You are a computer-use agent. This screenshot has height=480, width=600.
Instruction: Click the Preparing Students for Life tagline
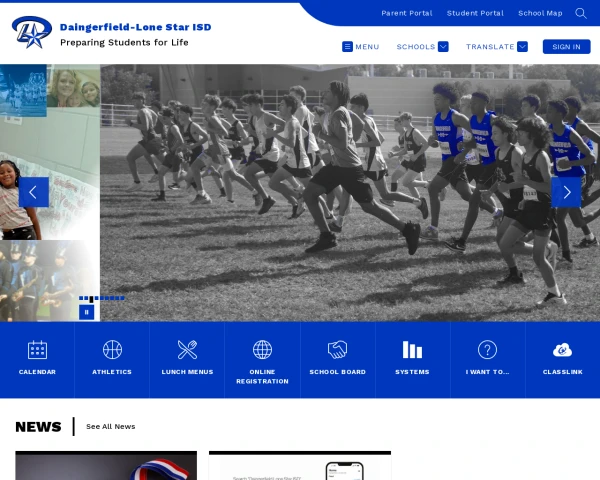pyautogui.click(x=124, y=42)
